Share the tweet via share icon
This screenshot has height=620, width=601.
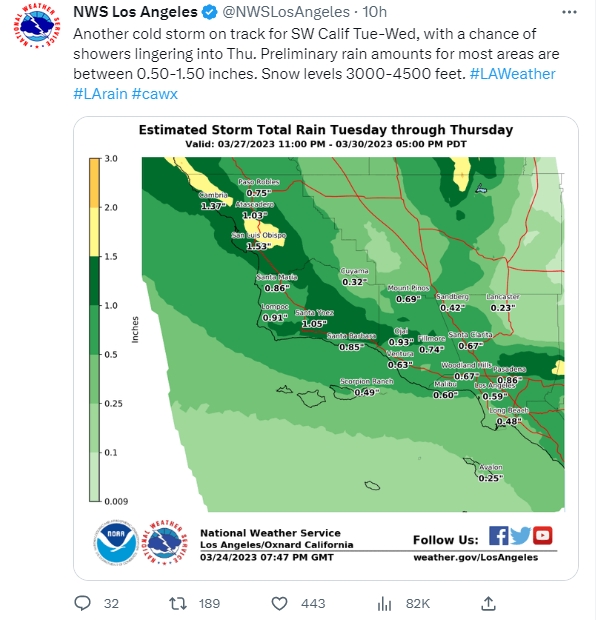488,603
